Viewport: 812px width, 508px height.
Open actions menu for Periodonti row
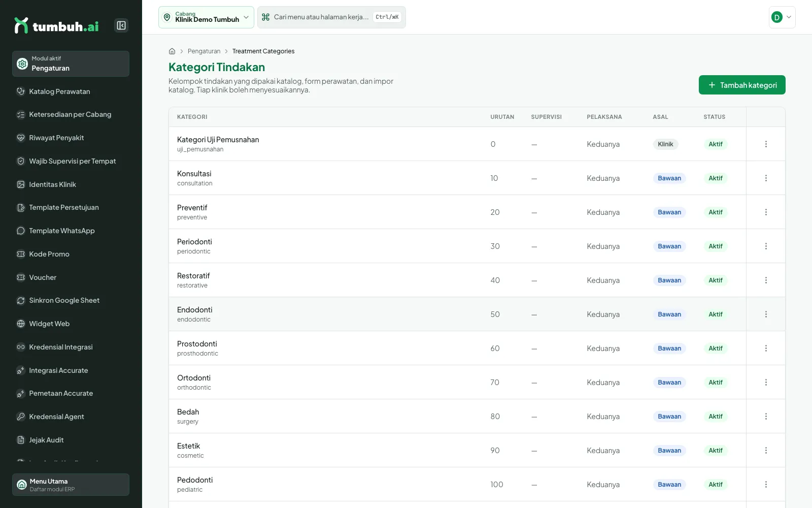tap(766, 246)
